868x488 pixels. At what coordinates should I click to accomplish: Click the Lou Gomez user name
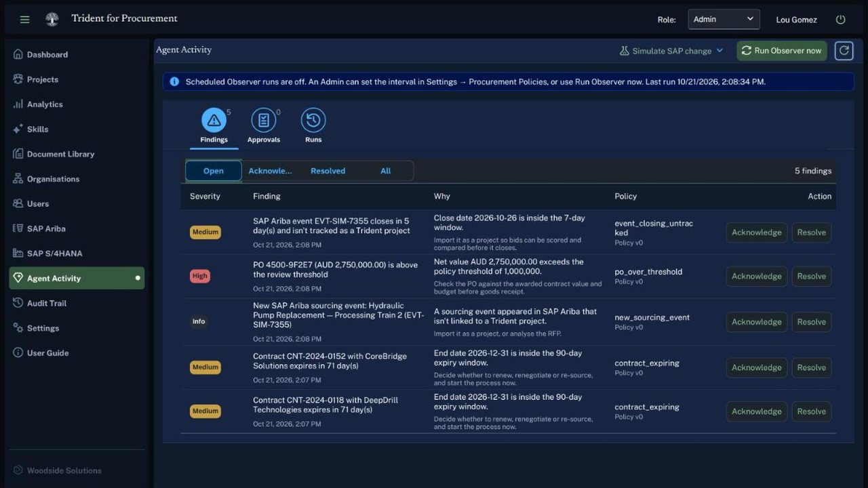tap(796, 20)
